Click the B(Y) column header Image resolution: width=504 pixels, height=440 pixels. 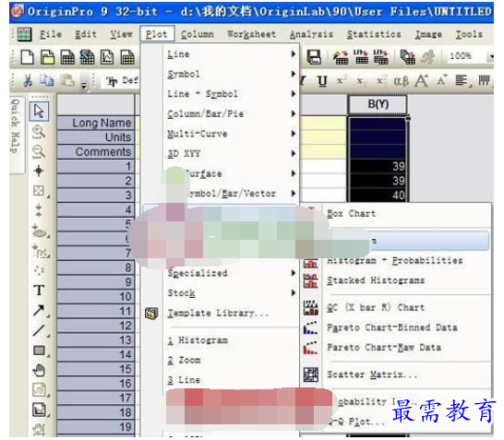point(378,104)
